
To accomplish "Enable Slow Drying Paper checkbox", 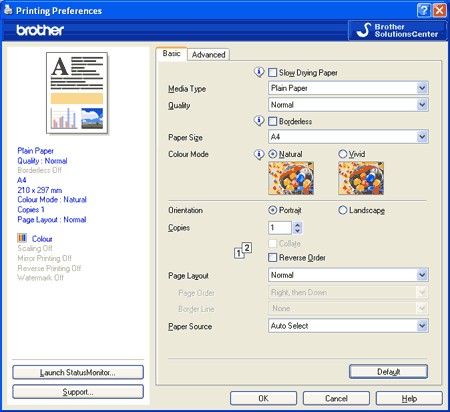I will pos(273,72).
